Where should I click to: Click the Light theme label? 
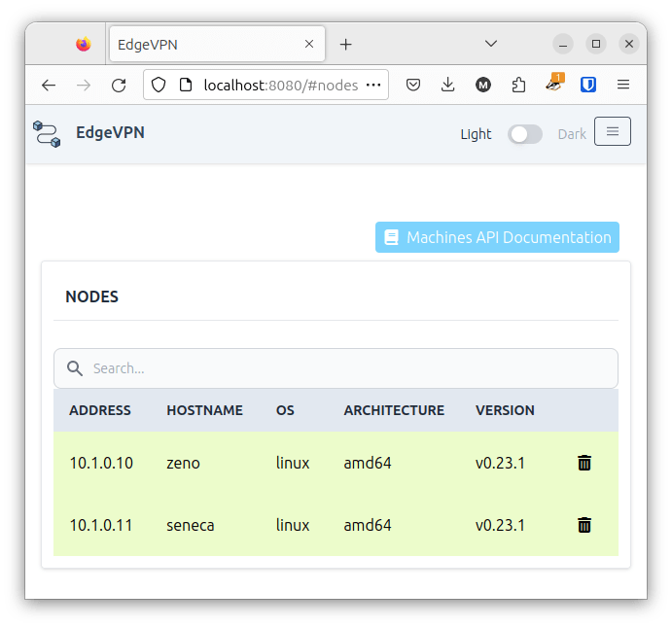tap(476, 134)
